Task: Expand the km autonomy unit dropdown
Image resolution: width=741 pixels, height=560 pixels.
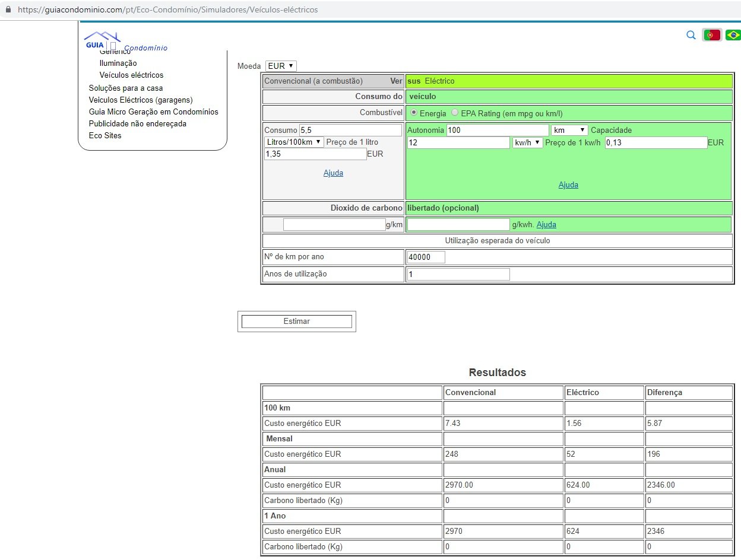Action: 569,130
